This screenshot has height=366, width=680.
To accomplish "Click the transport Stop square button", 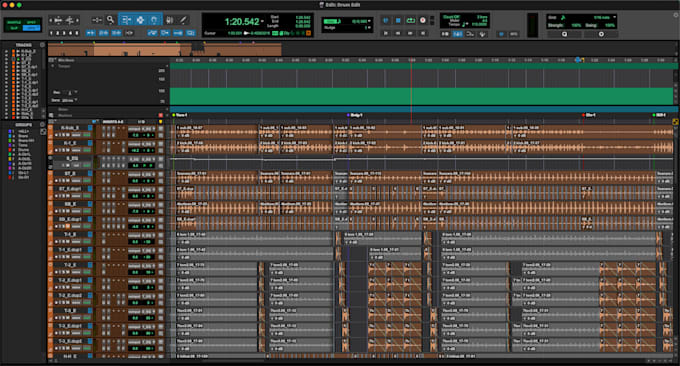I will pyautogui.click(x=398, y=20).
